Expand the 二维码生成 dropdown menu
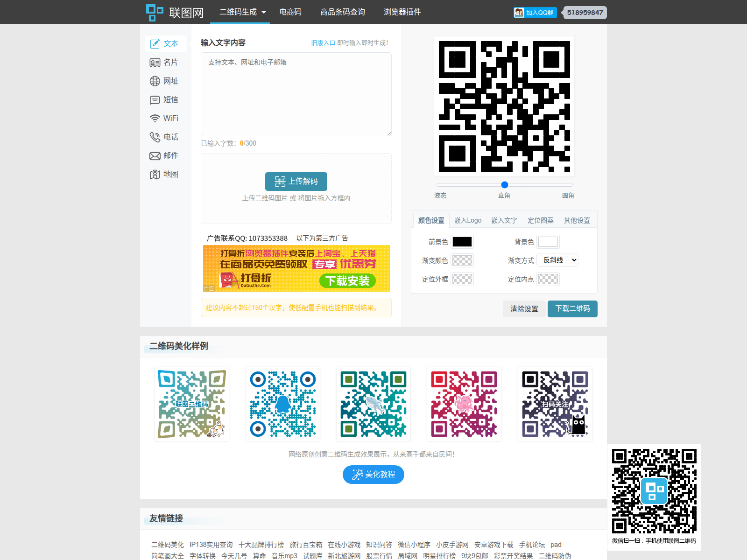 pos(242,12)
